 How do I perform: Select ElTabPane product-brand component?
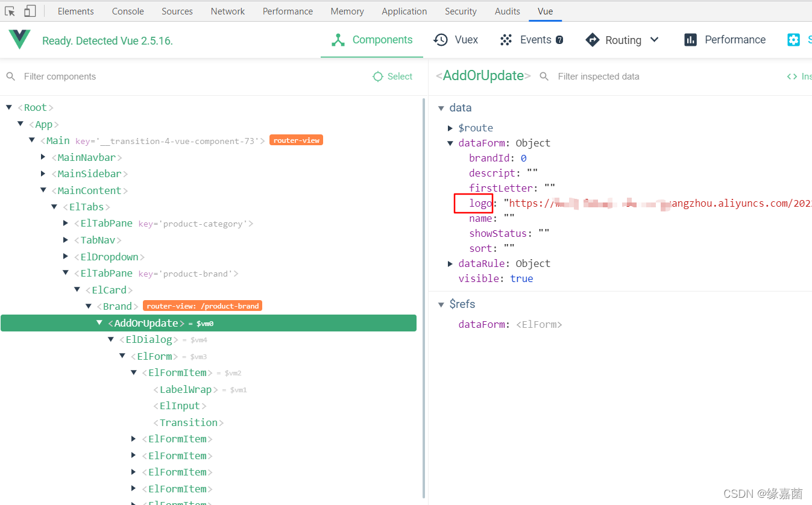(156, 273)
